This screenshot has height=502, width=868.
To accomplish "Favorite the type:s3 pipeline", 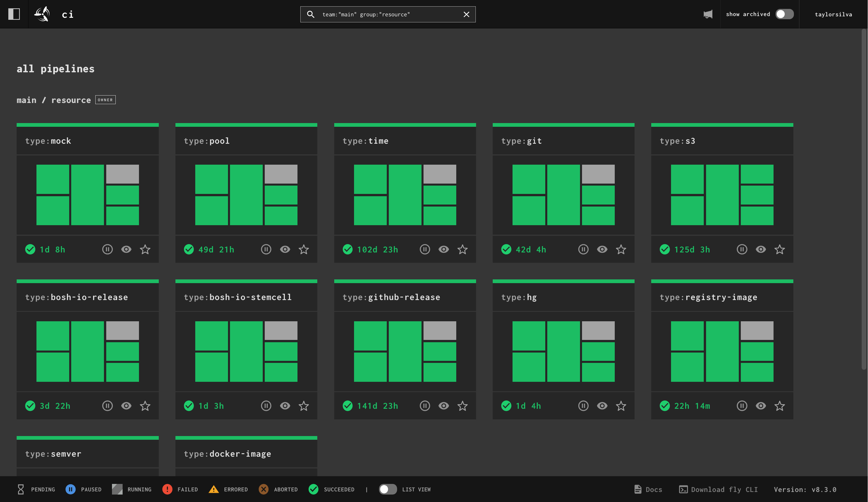I will (x=780, y=249).
